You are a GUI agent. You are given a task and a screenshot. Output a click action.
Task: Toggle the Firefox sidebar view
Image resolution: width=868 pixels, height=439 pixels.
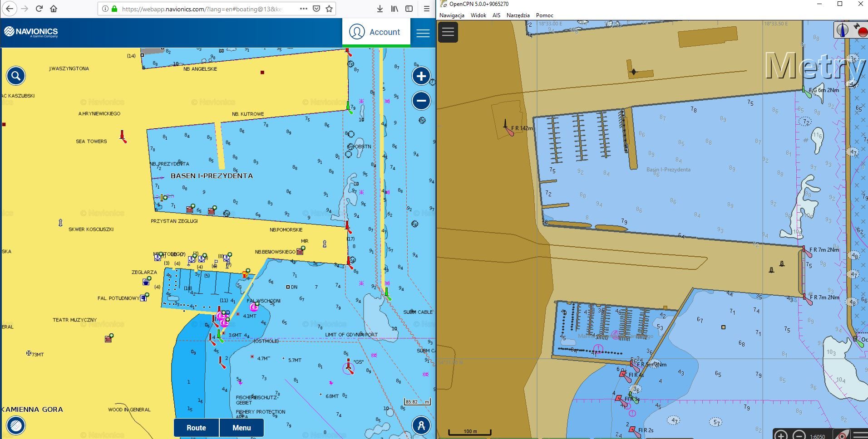tap(409, 9)
